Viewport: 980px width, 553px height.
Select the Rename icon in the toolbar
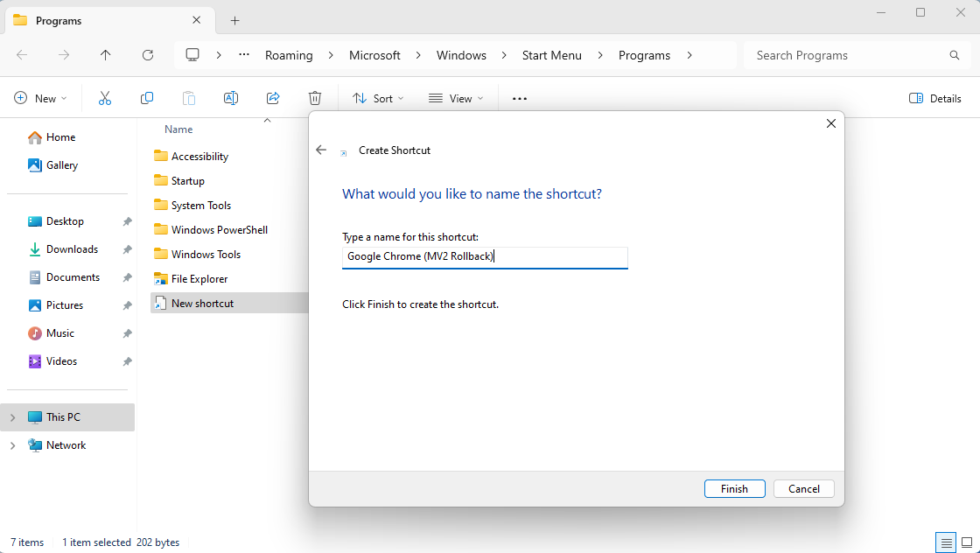tap(231, 98)
